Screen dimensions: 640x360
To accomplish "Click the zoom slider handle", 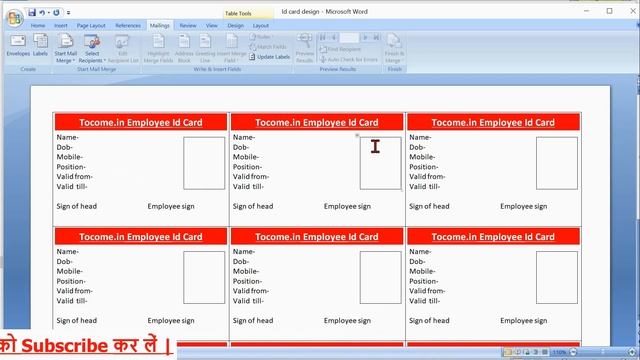I will [x=602, y=352].
